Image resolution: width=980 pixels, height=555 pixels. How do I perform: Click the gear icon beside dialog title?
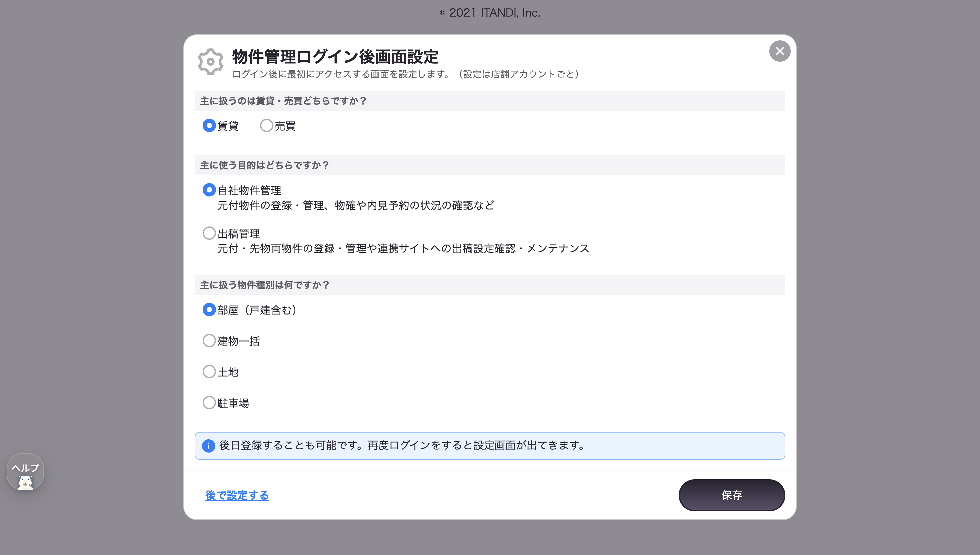(x=210, y=62)
